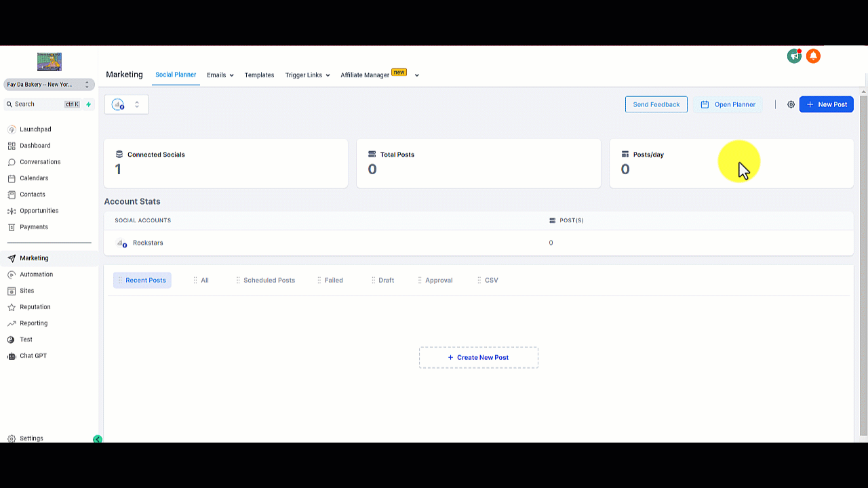Click the Open Planner button
Viewport: 868px width, 488px height.
tap(728, 104)
